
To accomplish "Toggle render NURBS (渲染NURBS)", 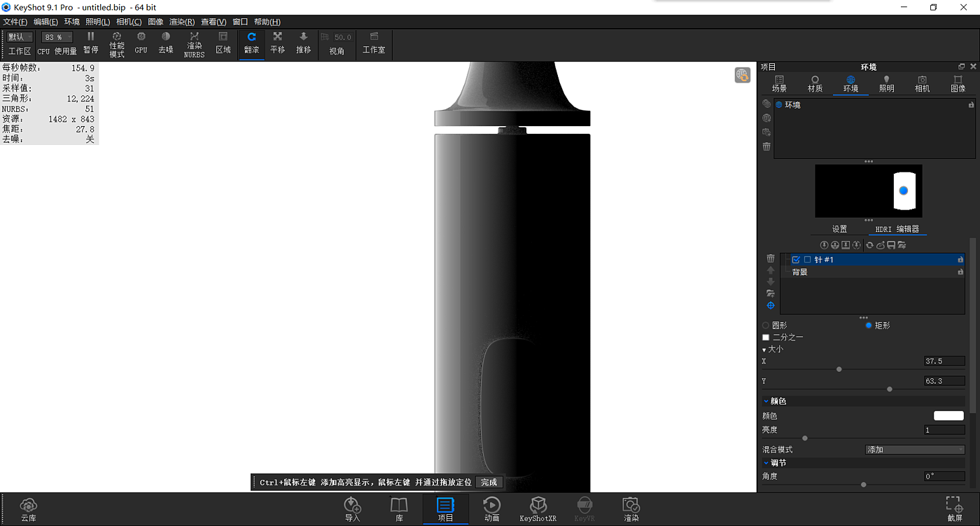I will 194,44.
